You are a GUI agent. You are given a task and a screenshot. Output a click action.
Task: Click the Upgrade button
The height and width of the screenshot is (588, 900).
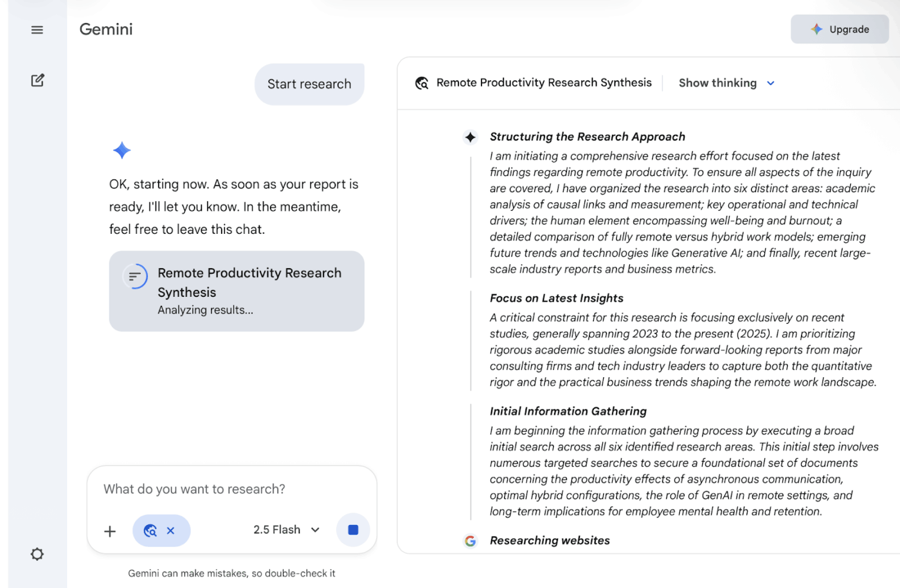(x=840, y=29)
